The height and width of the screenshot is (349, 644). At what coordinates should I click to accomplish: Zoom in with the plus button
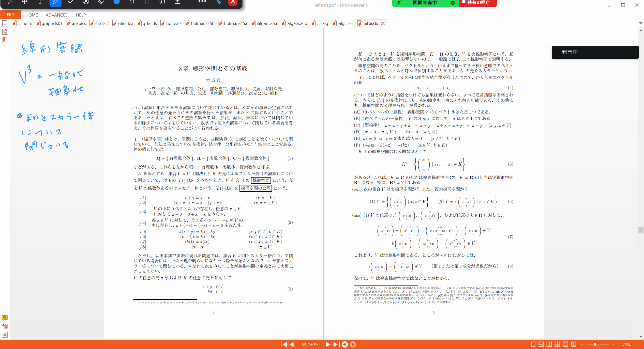point(614,344)
